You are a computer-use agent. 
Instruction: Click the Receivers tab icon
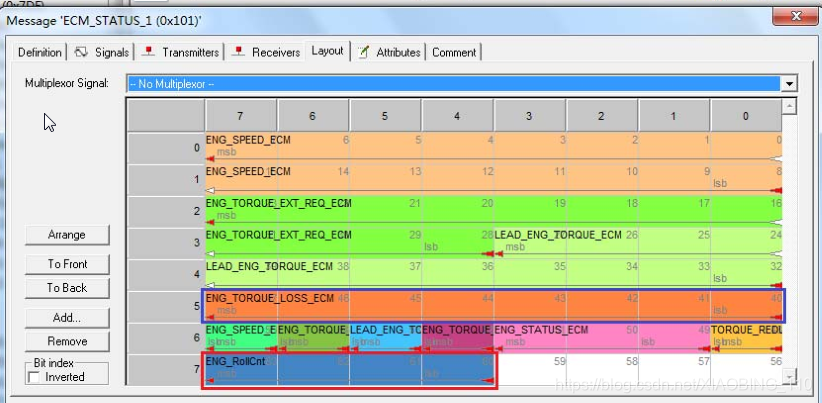coord(240,52)
